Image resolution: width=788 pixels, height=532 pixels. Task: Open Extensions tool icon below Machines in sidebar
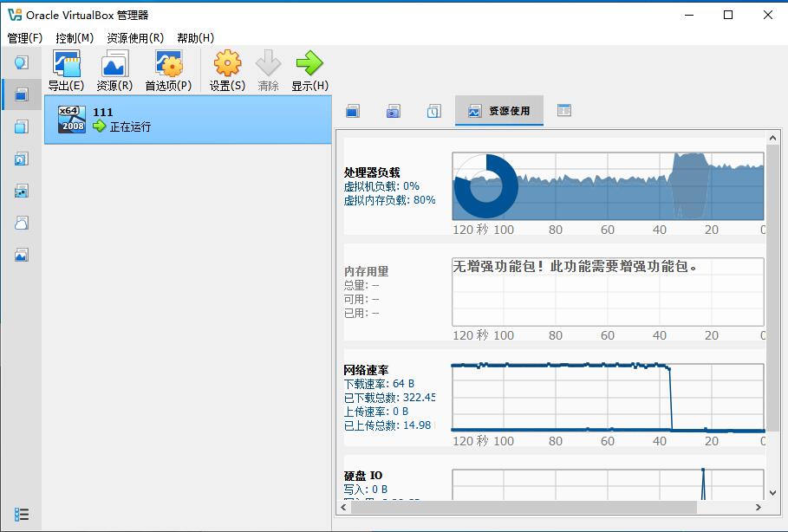click(21, 127)
